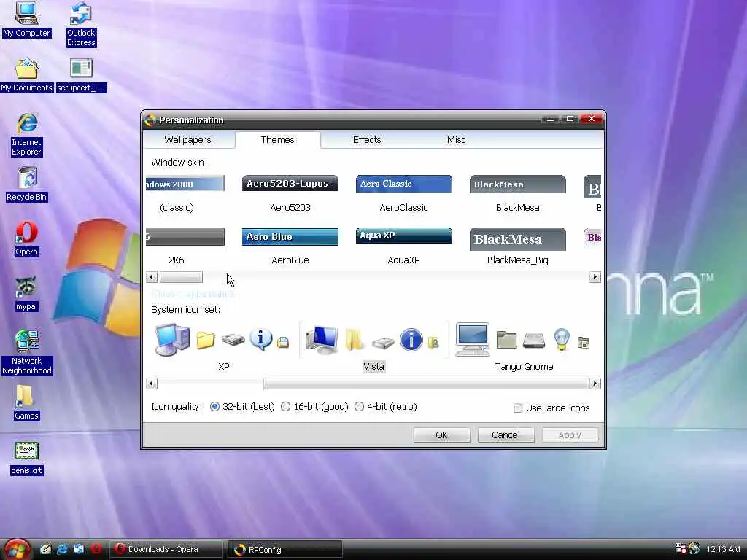Open My Documents desktop folder
This screenshot has width=747, height=560.
pos(26,75)
